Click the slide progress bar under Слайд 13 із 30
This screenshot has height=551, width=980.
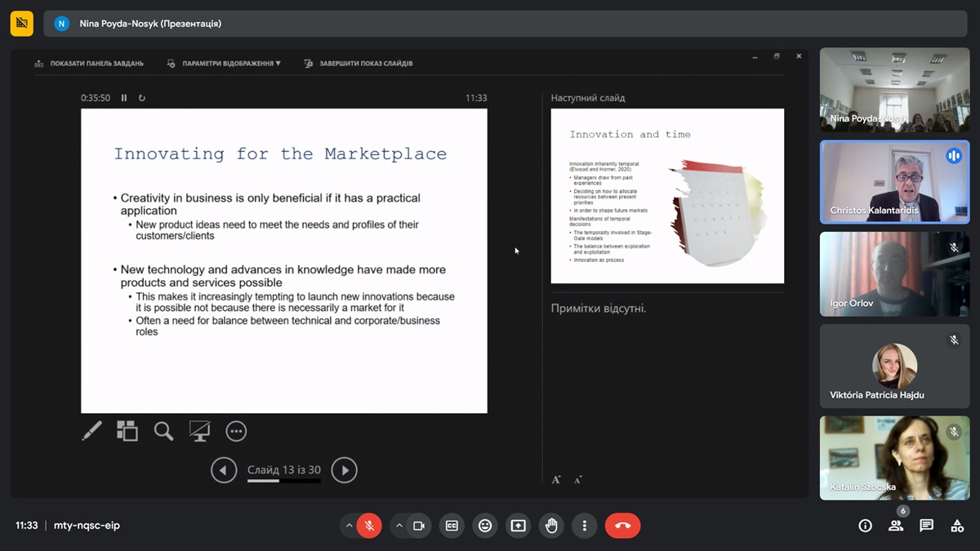point(283,482)
